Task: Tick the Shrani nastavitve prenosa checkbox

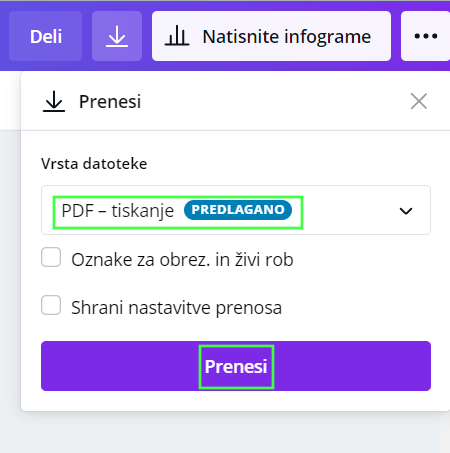Action: click(x=51, y=305)
